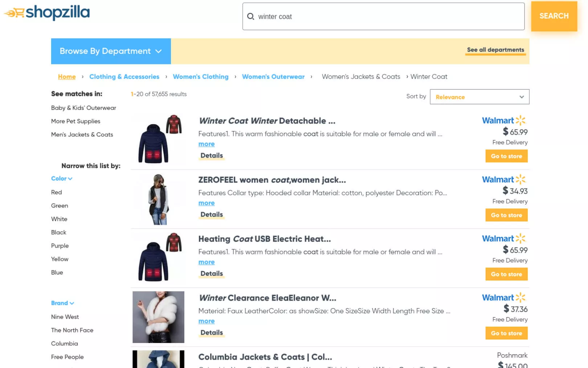The height and width of the screenshot is (368, 588).
Task: View Details for Winter Clearance EleaEleanor
Action: (212, 333)
